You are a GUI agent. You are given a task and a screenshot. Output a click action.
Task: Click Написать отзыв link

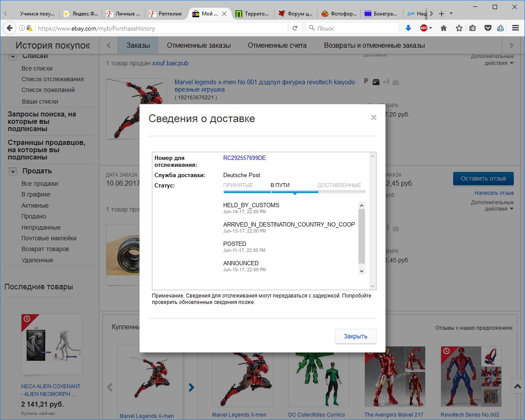pos(494,193)
